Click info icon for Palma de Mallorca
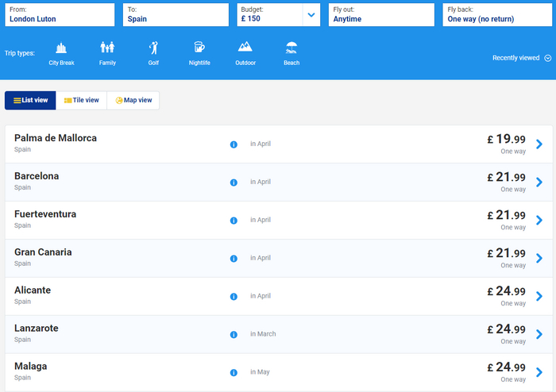This screenshot has width=556, height=392. [x=234, y=144]
